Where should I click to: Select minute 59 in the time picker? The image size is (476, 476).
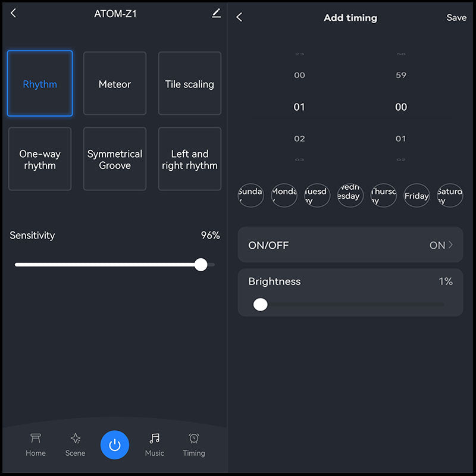point(400,75)
